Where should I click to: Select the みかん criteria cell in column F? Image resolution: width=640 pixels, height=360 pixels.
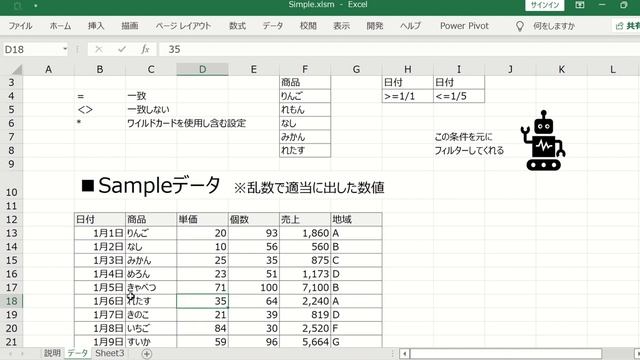point(305,137)
